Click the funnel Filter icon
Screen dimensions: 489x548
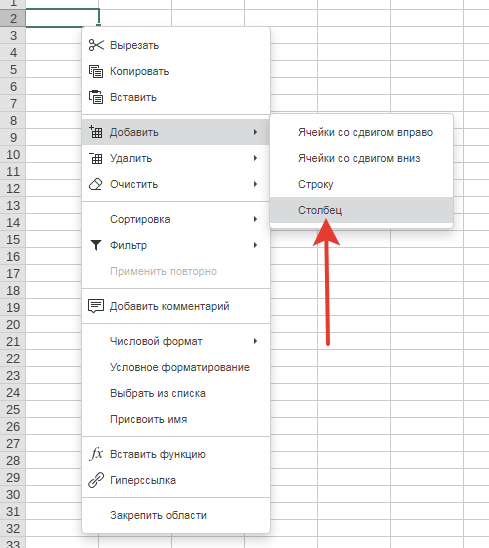point(96,245)
